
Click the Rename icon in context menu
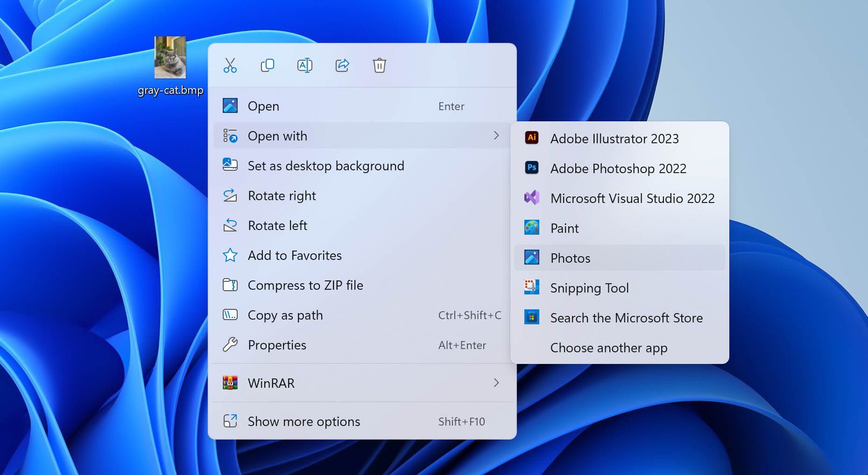coord(305,65)
